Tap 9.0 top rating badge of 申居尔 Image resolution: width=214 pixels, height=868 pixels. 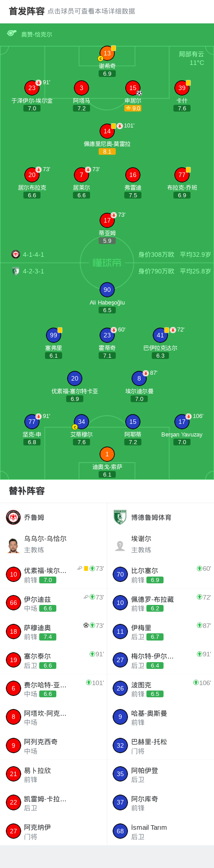[x=133, y=108]
